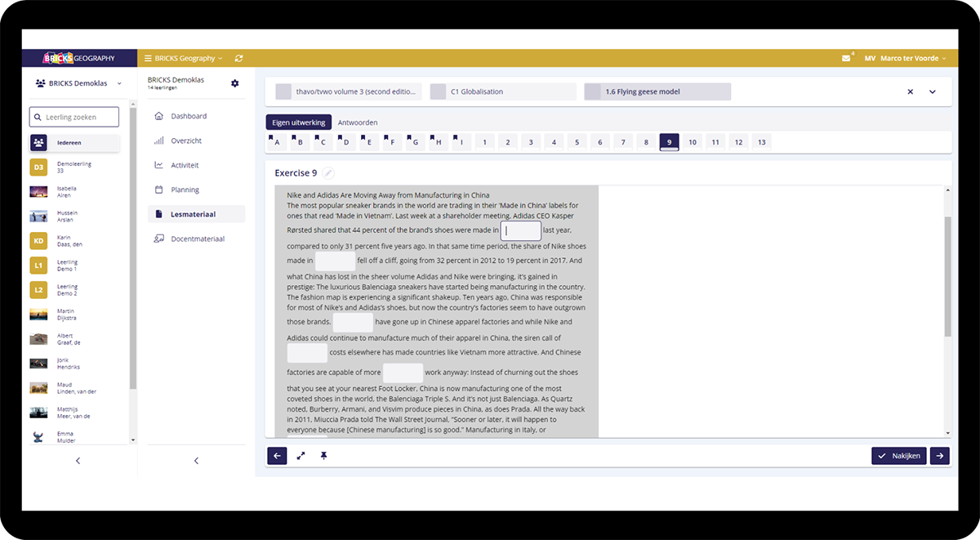Go to next exercise with right arrow
The width and height of the screenshot is (980, 540).
point(939,456)
